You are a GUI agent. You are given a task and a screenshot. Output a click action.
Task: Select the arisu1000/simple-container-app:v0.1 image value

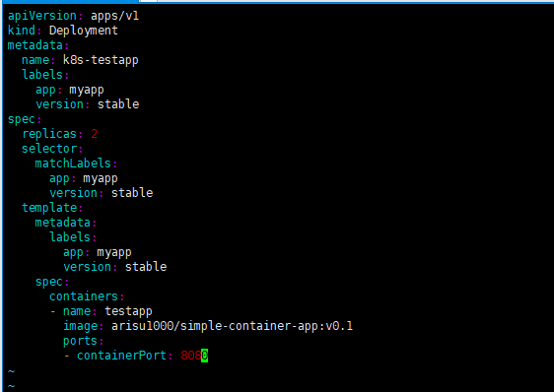point(232,326)
